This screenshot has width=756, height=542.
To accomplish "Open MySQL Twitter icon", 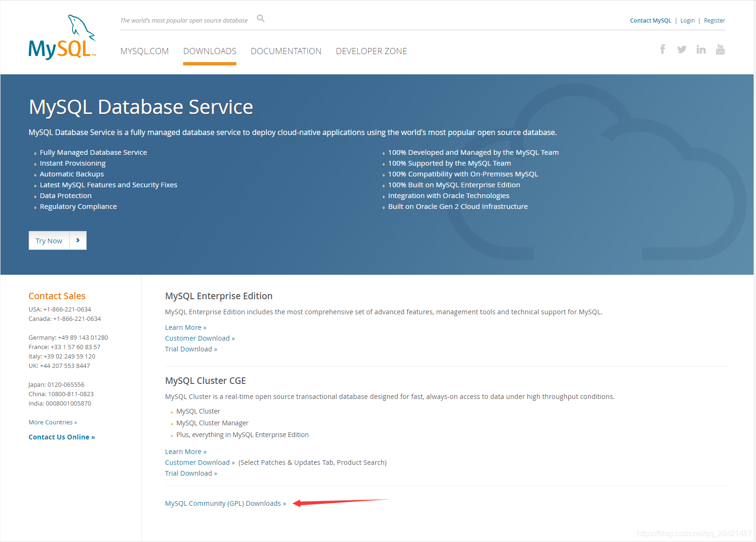I will (x=682, y=49).
